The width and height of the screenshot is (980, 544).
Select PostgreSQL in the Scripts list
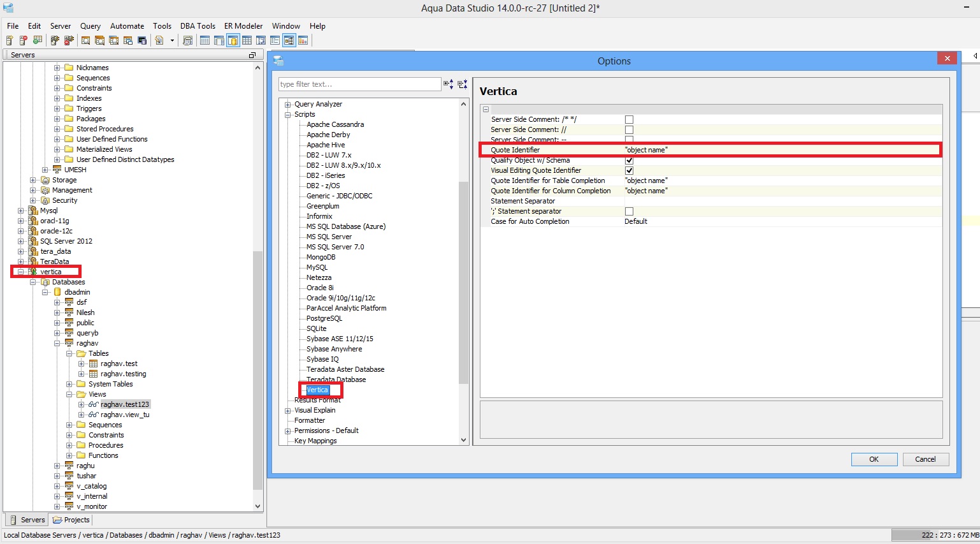point(324,318)
